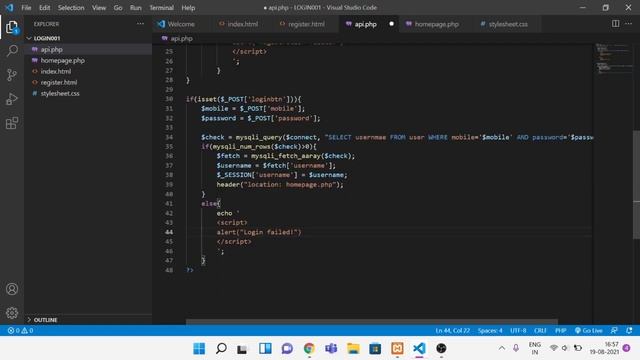Open Task View on taskbar
Image resolution: width=640 pixels, height=360 pixels.
coord(242,348)
